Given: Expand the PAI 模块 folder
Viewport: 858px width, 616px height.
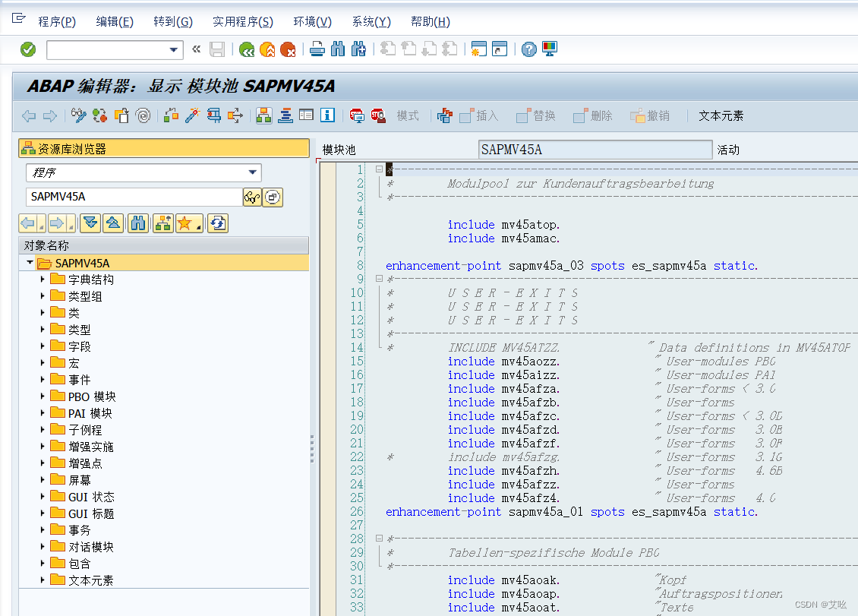Looking at the screenshot, I should (x=43, y=413).
